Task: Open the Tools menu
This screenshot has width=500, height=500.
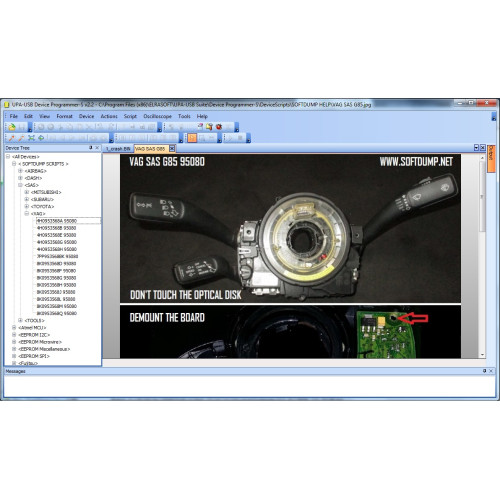Action: (x=184, y=116)
